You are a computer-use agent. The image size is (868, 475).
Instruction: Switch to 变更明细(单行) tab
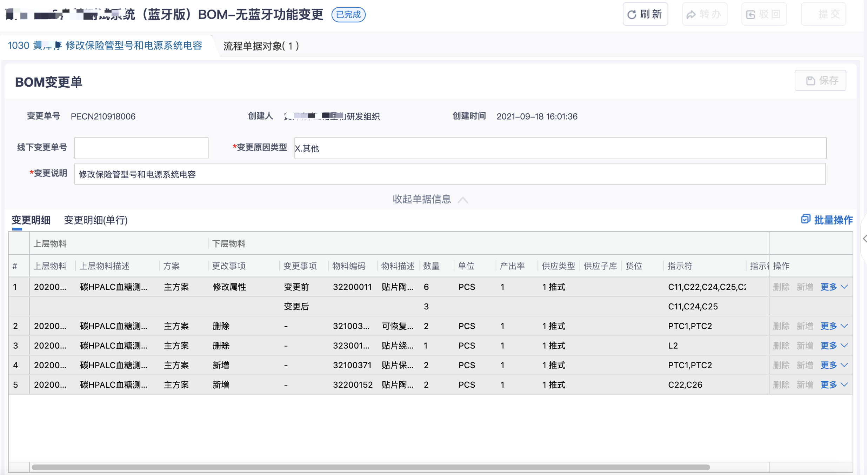coord(95,220)
